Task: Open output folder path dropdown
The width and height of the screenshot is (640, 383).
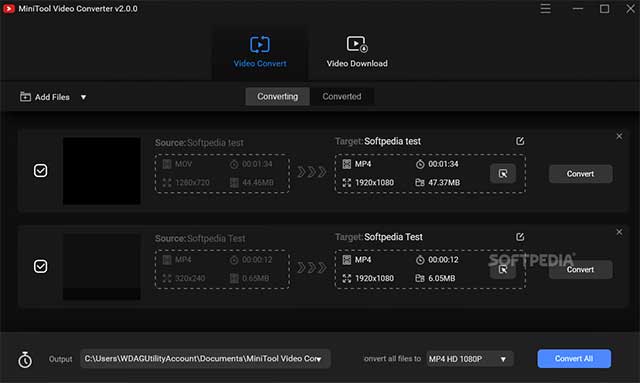Action: click(205, 359)
